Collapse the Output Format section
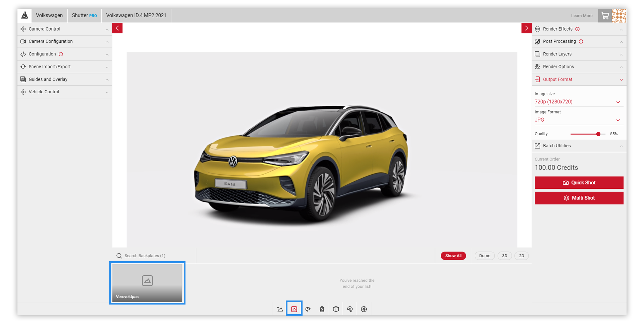The image size is (644, 324). 579,80
